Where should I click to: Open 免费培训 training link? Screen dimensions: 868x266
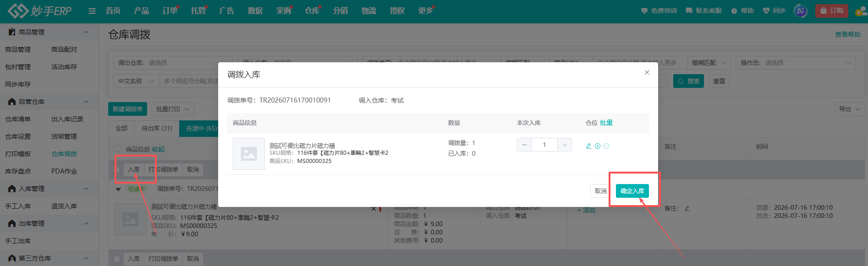[659, 11]
